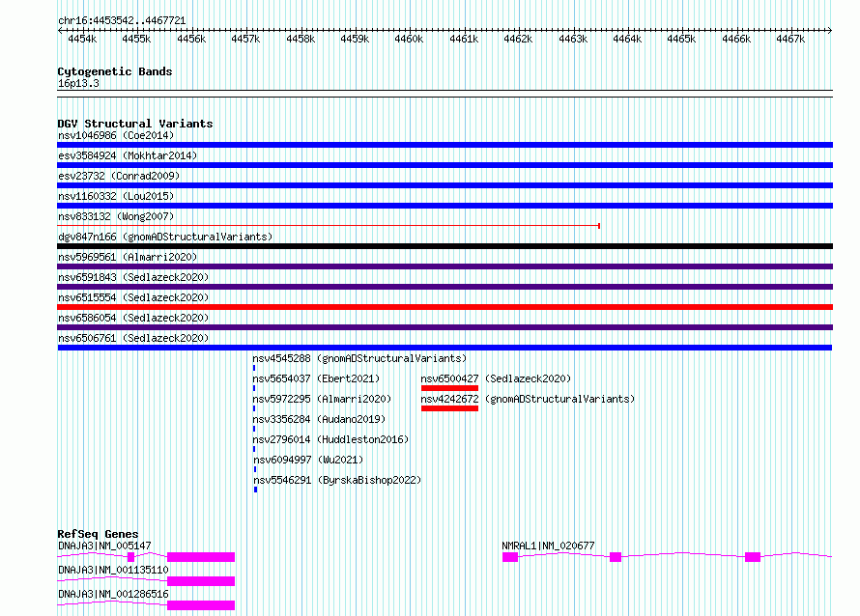Select the nsv833132 (Wong2007) thin red line
The width and height of the screenshot is (860, 616).
click(x=329, y=226)
